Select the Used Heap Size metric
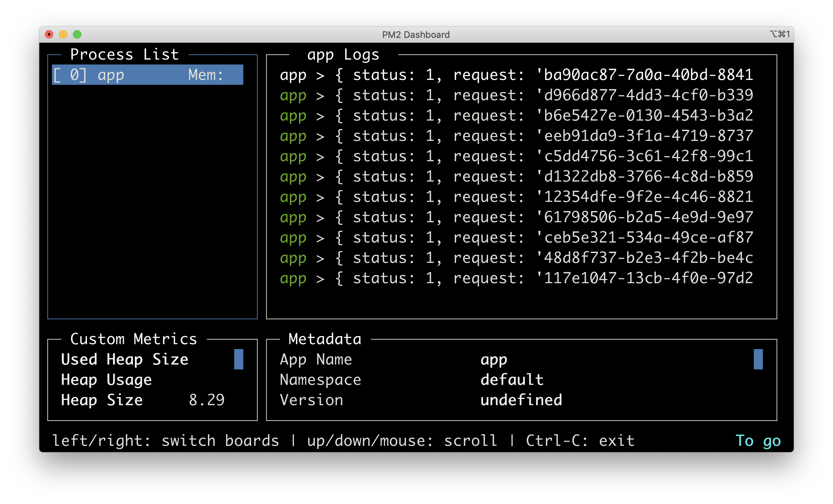The width and height of the screenshot is (833, 504). [x=124, y=359]
